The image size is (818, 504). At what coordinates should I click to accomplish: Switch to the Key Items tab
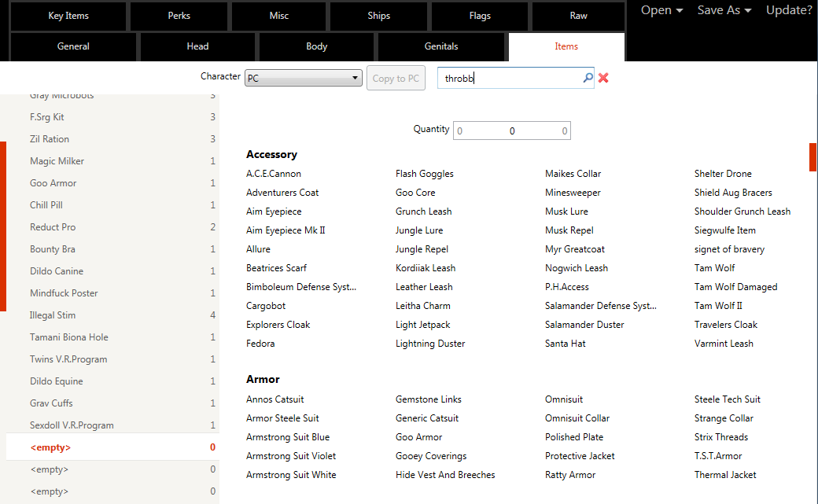(x=68, y=16)
